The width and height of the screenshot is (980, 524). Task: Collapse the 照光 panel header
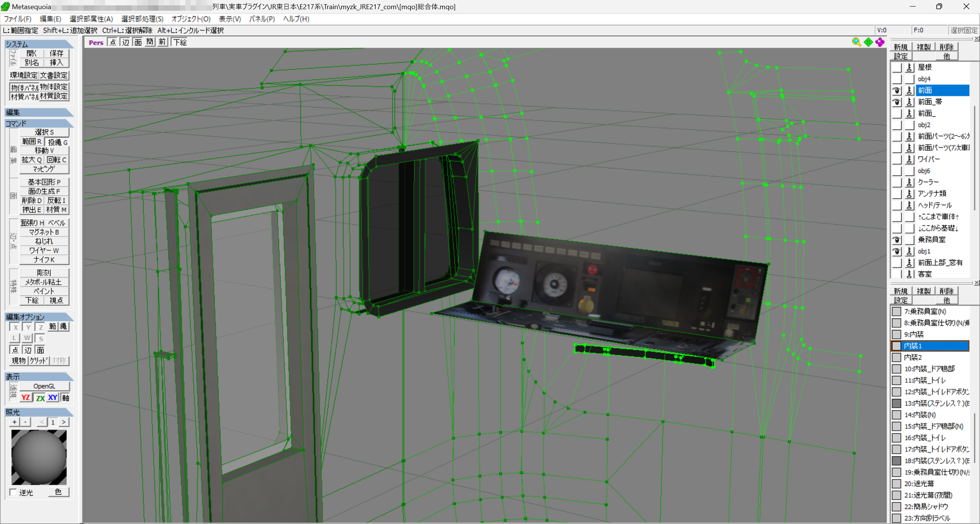click(x=39, y=412)
